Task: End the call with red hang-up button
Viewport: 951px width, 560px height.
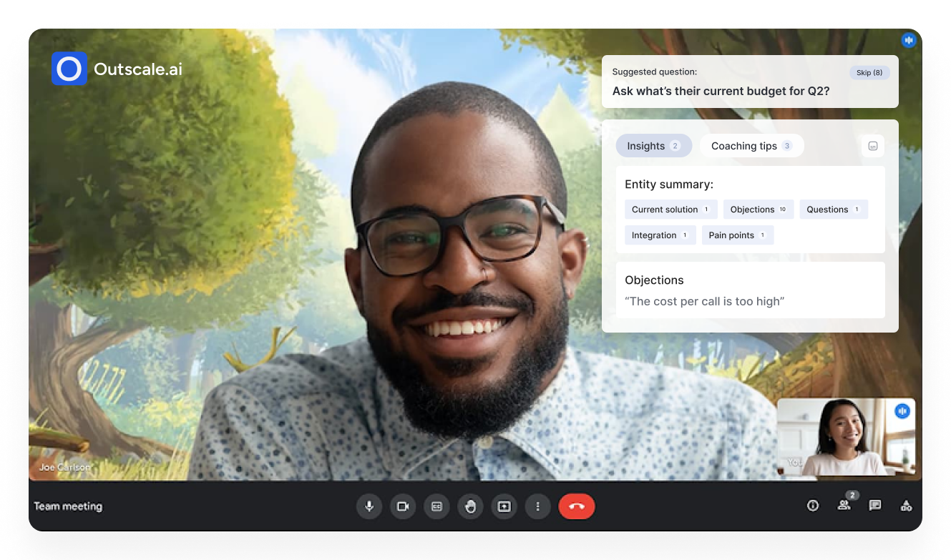Action: (577, 506)
